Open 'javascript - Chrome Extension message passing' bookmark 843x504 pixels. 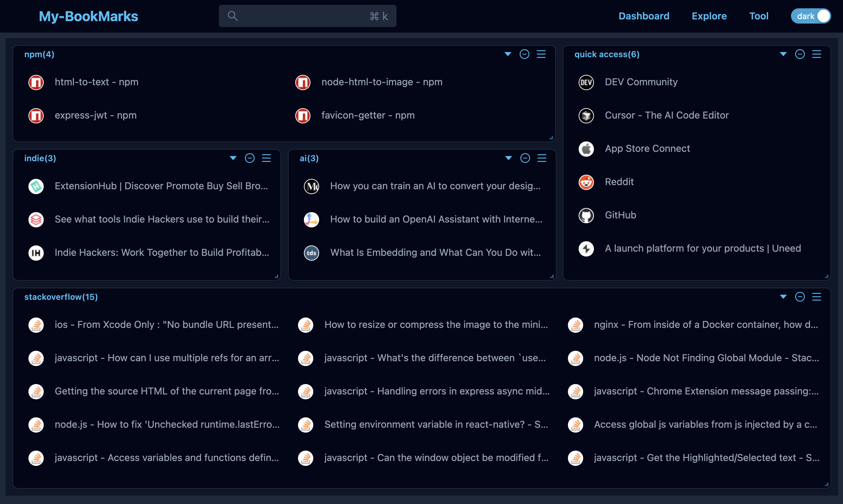[706, 391]
